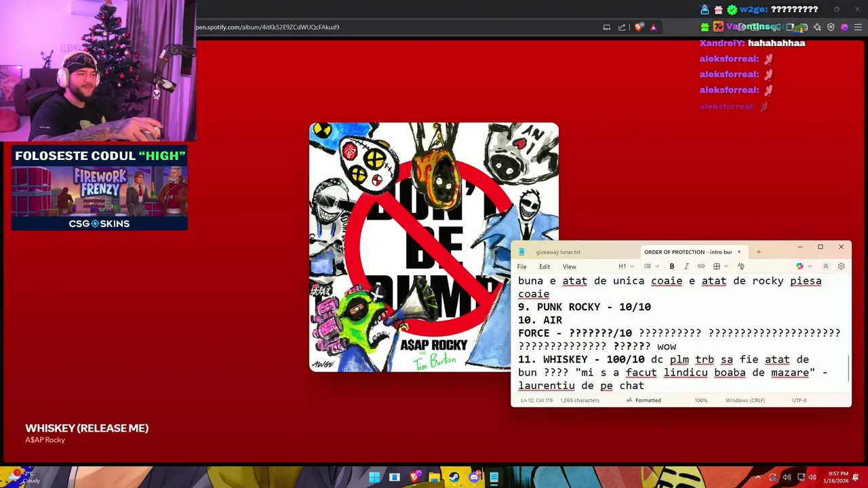This screenshot has height=488, width=868.
Task: Click XandreiY's 'hahahahhaa' chat message
Action: coord(776,43)
